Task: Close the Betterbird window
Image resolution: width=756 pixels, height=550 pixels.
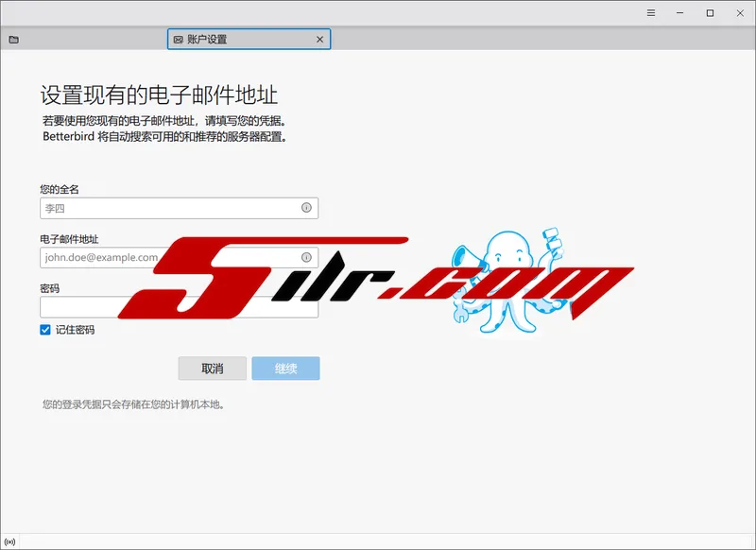Action: coord(740,13)
